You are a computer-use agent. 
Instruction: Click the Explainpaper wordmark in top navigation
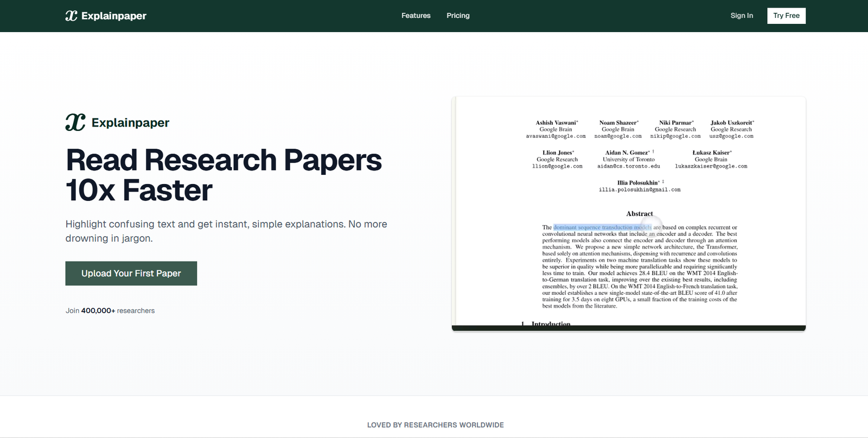(x=114, y=16)
